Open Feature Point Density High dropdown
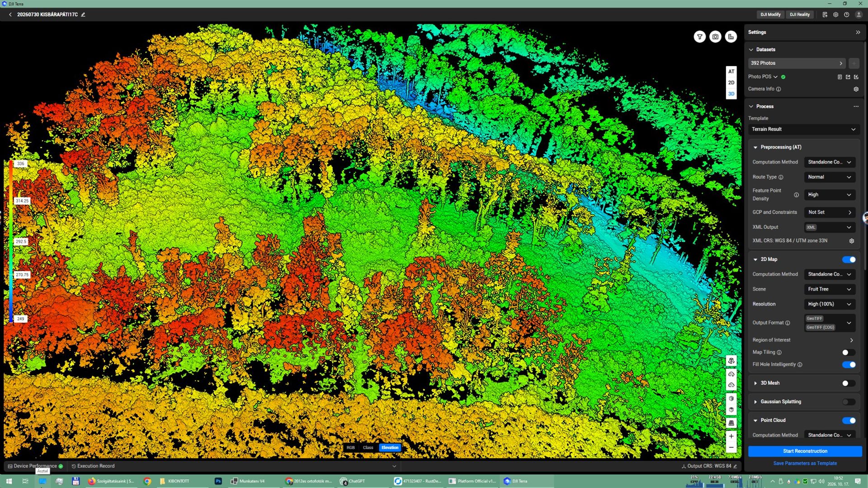This screenshot has height=488, width=868. coord(830,195)
